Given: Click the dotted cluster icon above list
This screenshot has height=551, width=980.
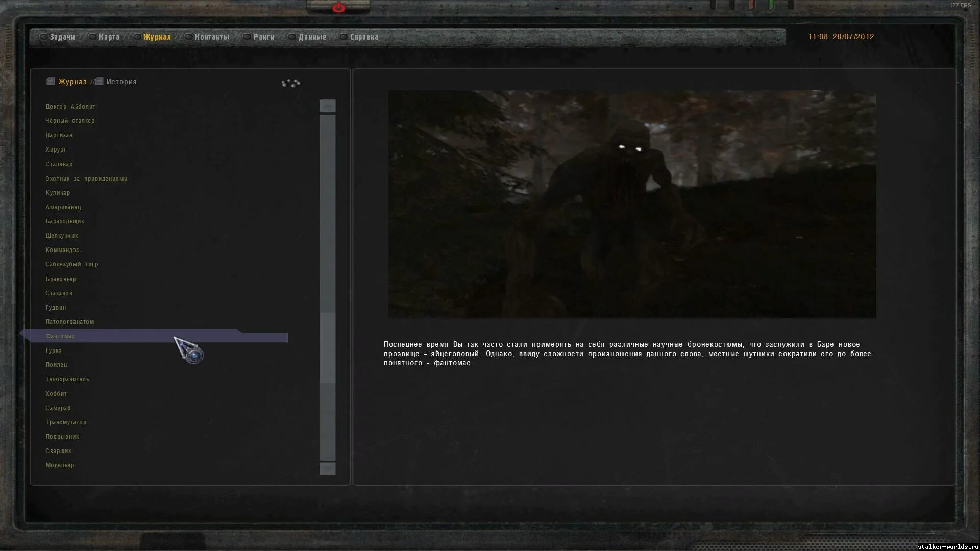Looking at the screenshot, I should pyautogui.click(x=291, y=83).
